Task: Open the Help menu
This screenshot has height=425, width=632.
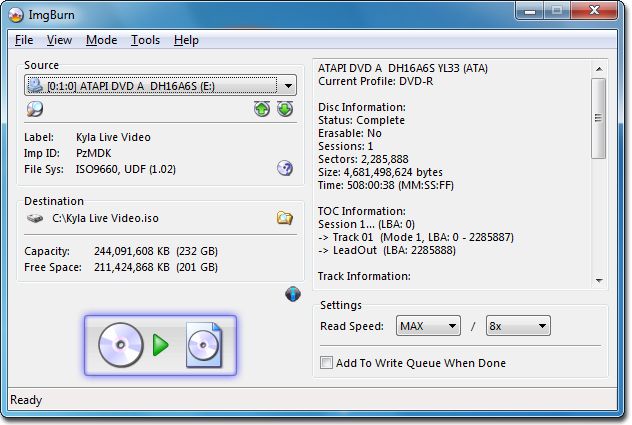Action: pos(186,40)
